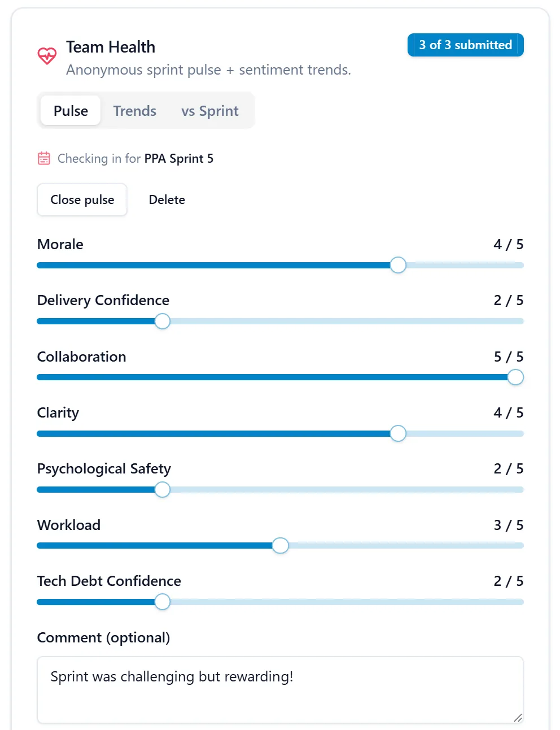Click the 'PPA Sprint 5' text
The image size is (560, 730).
click(179, 158)
